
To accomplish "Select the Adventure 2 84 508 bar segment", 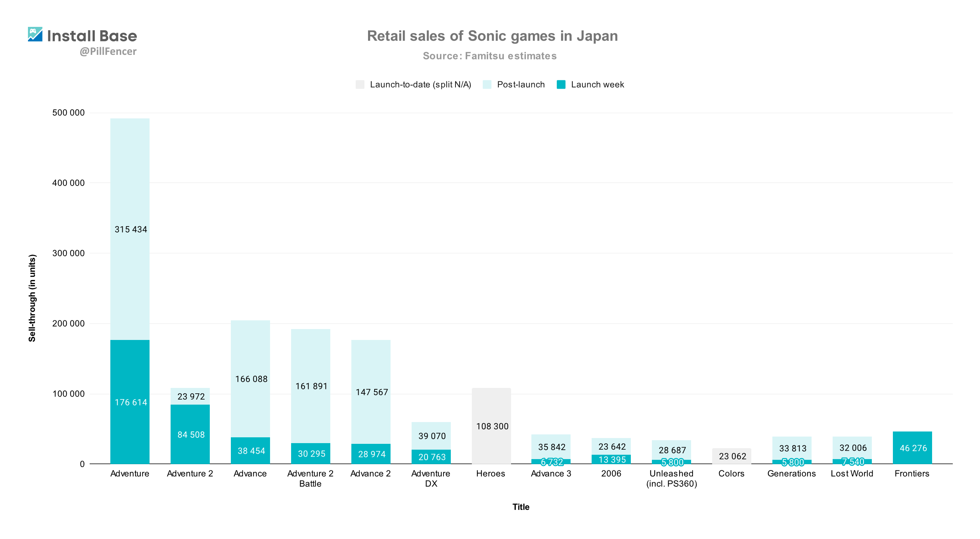I will point(190,434).
